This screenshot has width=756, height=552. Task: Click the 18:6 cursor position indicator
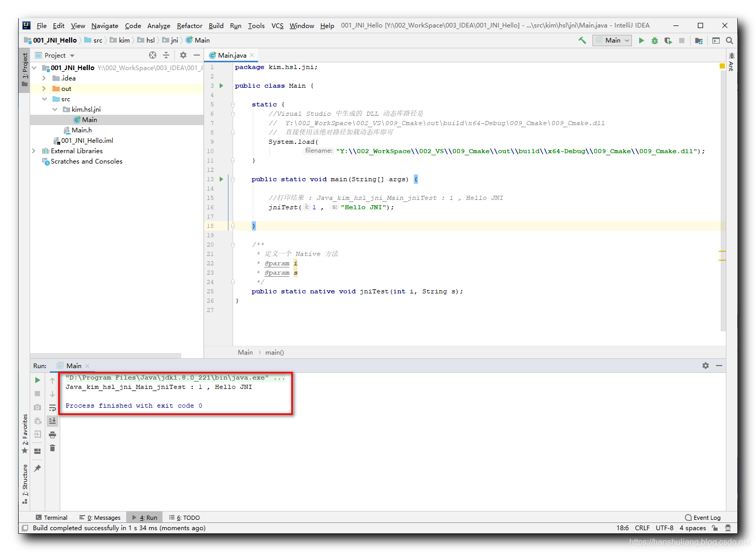623,528
